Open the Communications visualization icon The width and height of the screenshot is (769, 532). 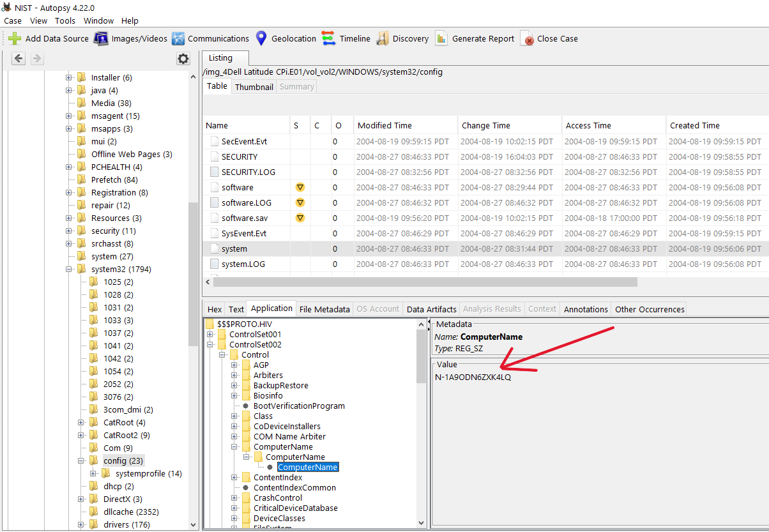coord(178,38)
